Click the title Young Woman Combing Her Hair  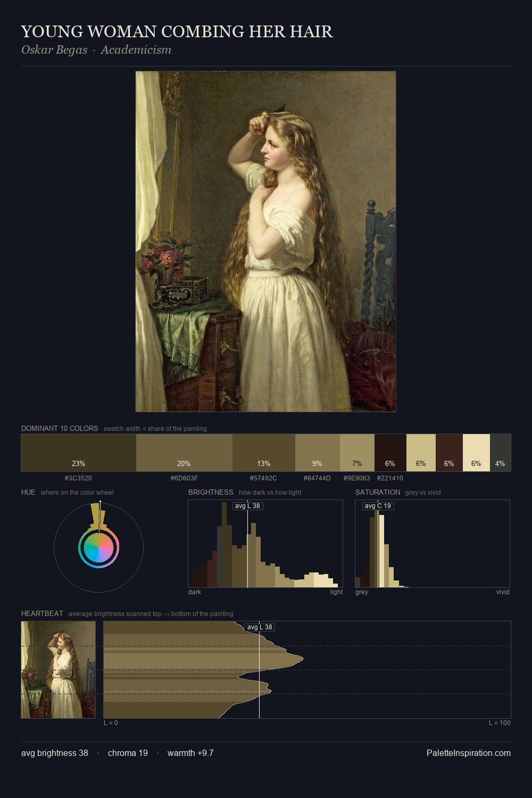tap(177, 31)
